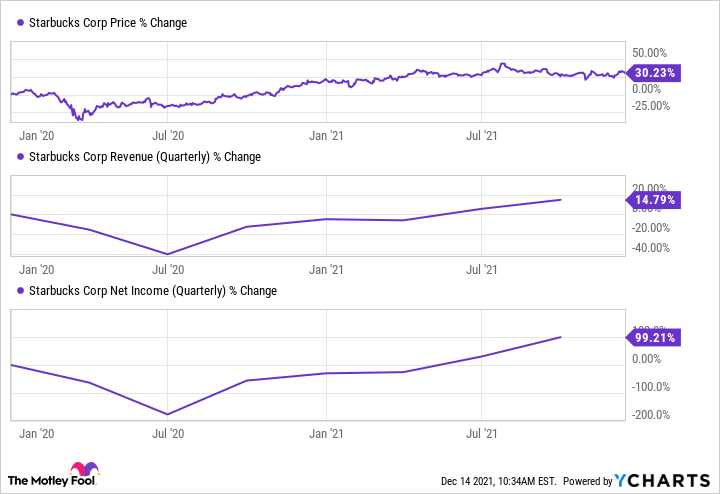This screenshot has height=494, width=720.
Task: Click Jan '20 label under the net income chart
Action: (36, 433)
